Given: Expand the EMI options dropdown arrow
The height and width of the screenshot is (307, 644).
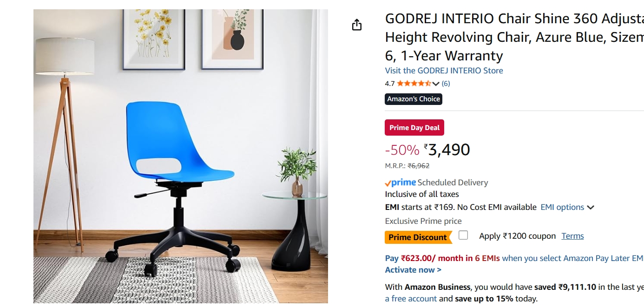Looking at the screenshot, I should pos(591,208).
